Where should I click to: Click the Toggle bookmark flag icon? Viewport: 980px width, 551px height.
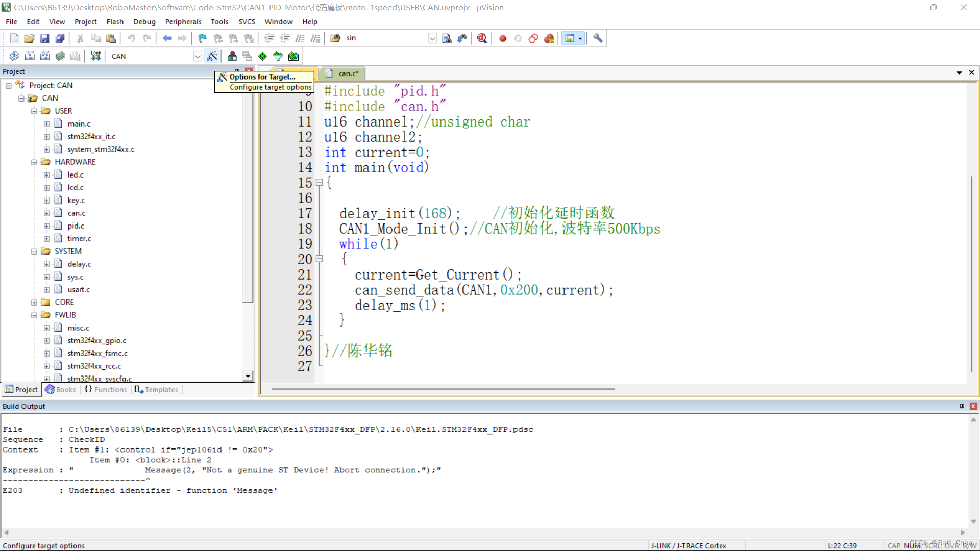[203, 38]
